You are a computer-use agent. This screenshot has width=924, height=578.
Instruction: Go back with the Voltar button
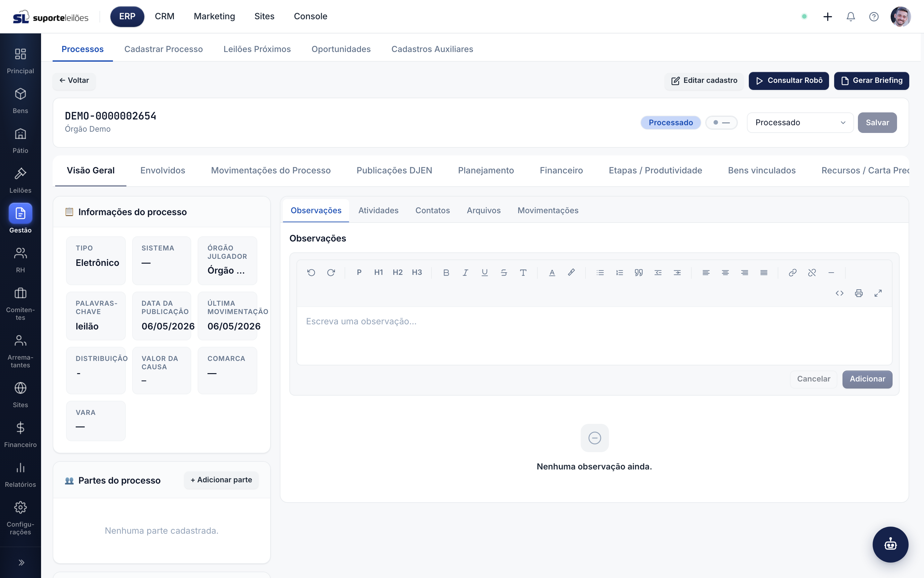pyautogui.click(x=74, y=81)
